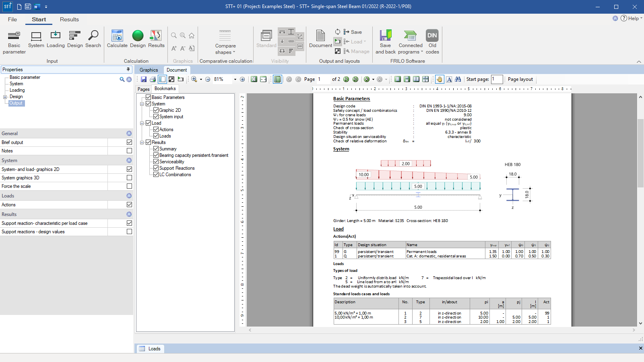The image size is (644, 362).
Task: Collapse the System properties section
Action: pyautogui.click(x=129, y=160)
